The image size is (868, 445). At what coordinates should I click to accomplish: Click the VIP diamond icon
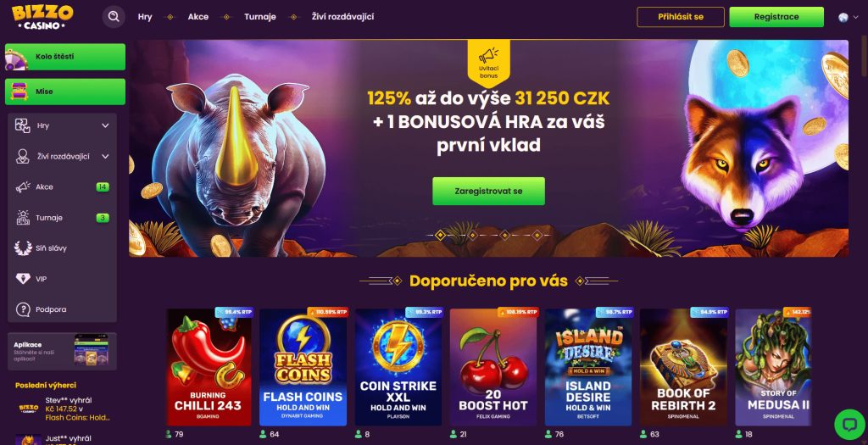[x=23, y=279]
